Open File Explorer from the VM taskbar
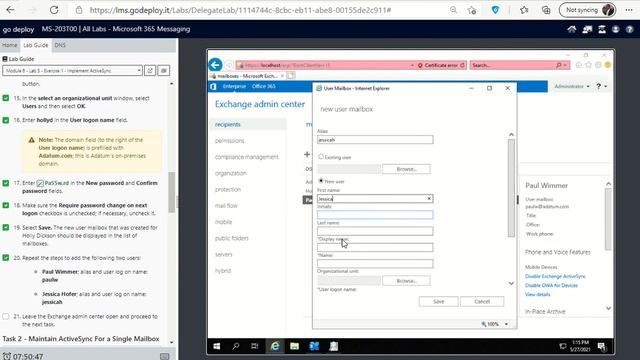Viewport: 640px width, 360px height. (x=294, y=346)
